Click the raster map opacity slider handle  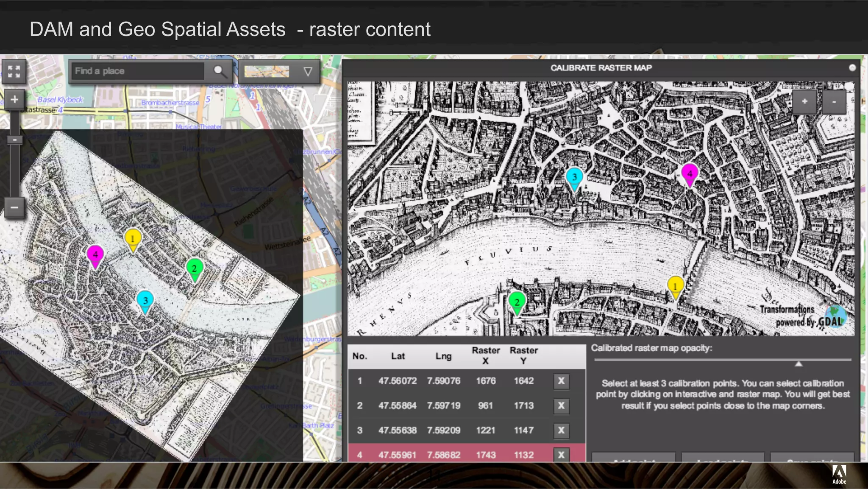click(798, 364)
